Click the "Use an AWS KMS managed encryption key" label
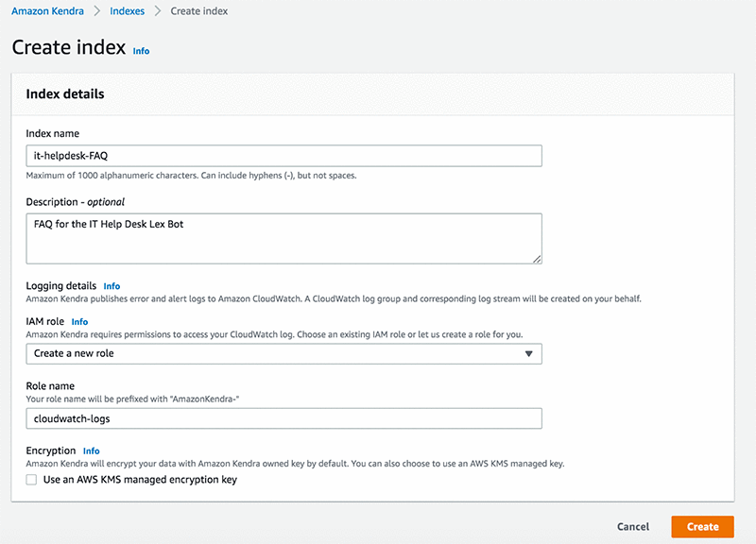 point(140,480)
